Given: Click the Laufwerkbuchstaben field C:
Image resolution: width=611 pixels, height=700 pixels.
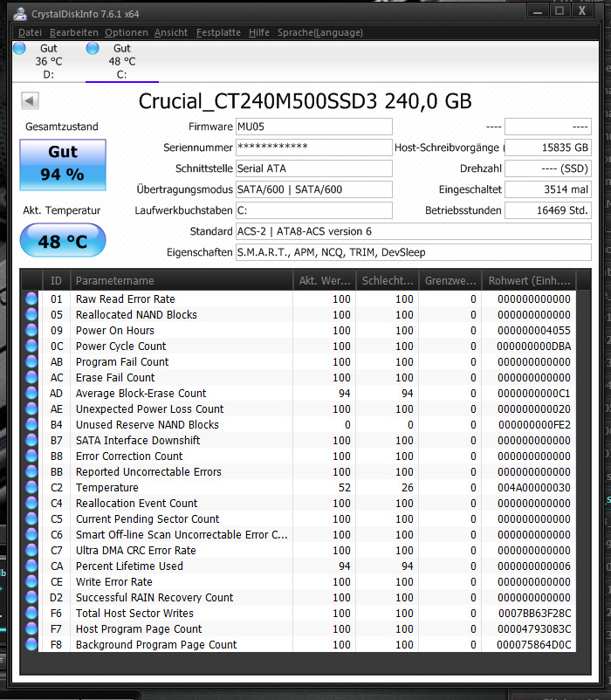Looking at the screenshot, I should point(313,210).
